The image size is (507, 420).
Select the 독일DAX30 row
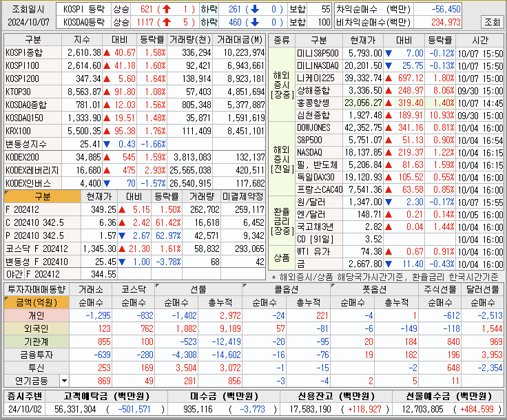point(400,178)
